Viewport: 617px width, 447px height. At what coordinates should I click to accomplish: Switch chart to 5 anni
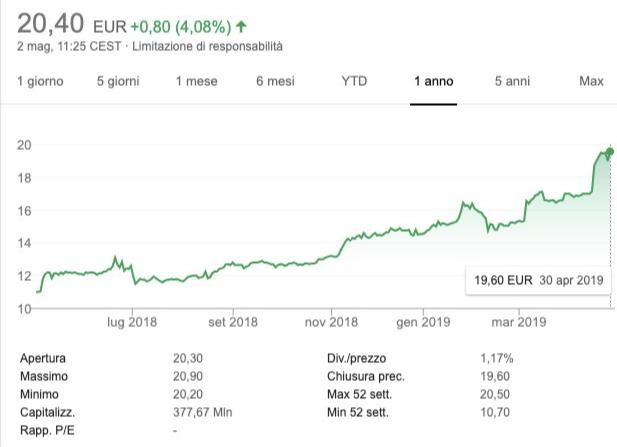pyautogui.click(x=512, y=81)
